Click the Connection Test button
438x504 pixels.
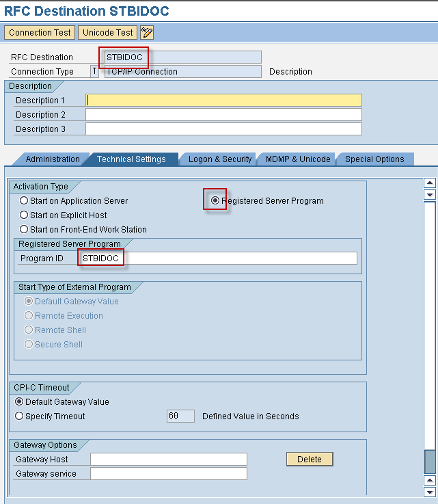(40, 33)
